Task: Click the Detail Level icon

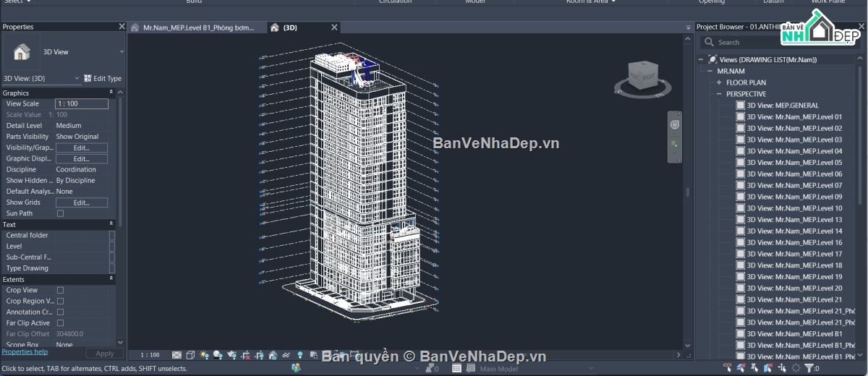Action: 177,355
